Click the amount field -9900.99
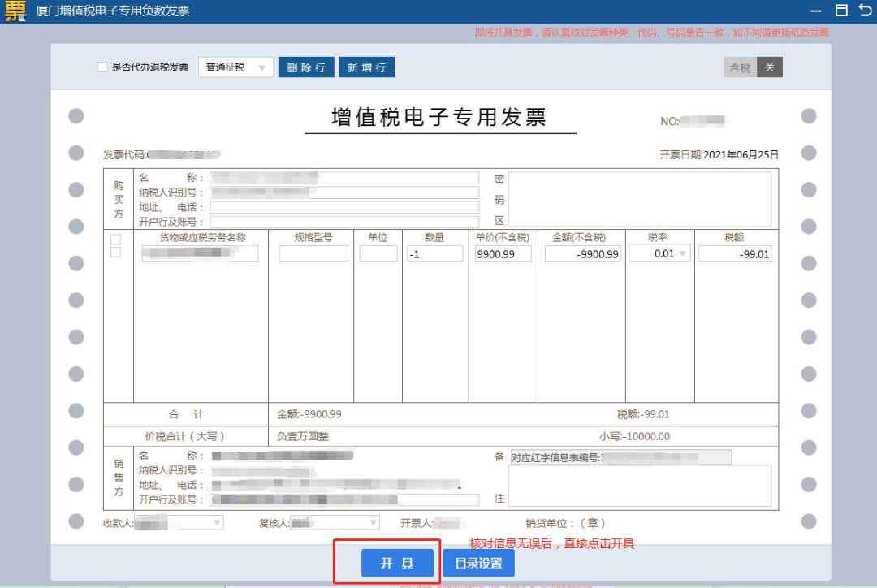877x588 pixels. (583, 253)
